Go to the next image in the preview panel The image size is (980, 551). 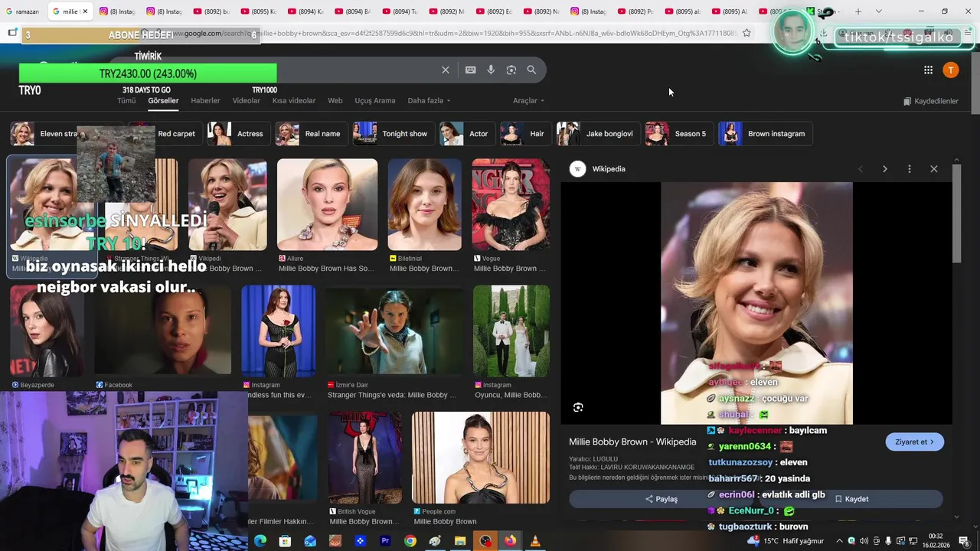[885, 169]
